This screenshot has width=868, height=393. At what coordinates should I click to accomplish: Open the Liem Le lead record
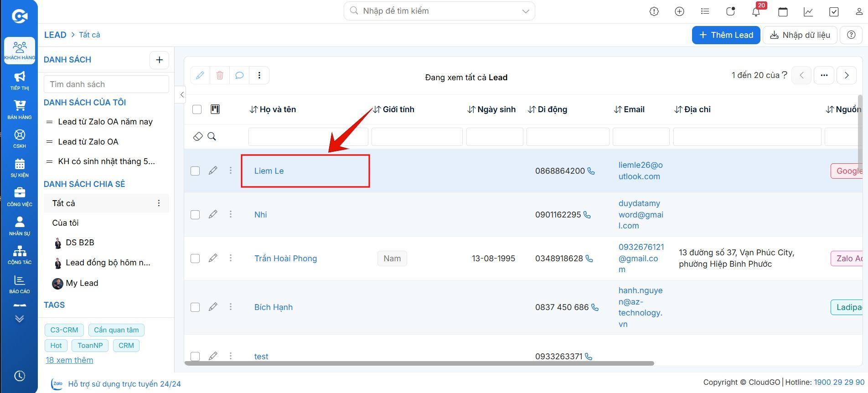(269, 171)
